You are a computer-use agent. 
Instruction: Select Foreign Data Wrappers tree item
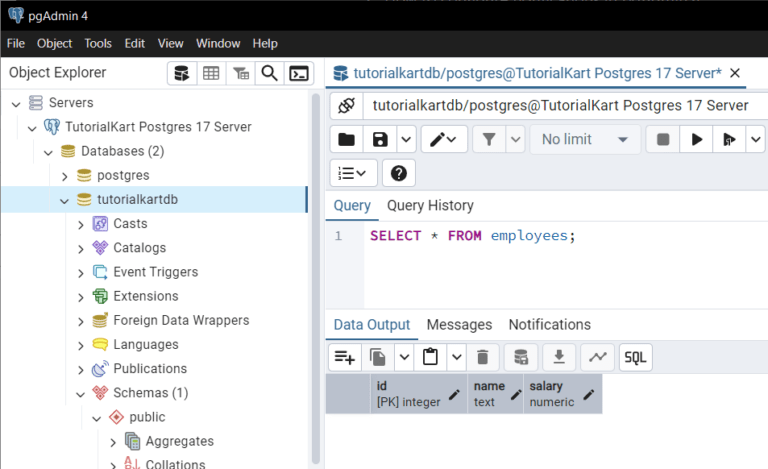(181, 320)
